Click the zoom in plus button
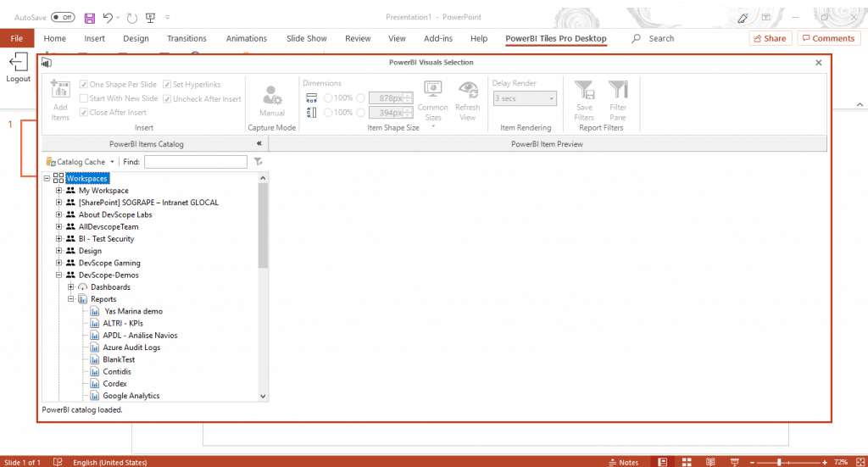This screenshot has width=868, height=467. (825, 462)
